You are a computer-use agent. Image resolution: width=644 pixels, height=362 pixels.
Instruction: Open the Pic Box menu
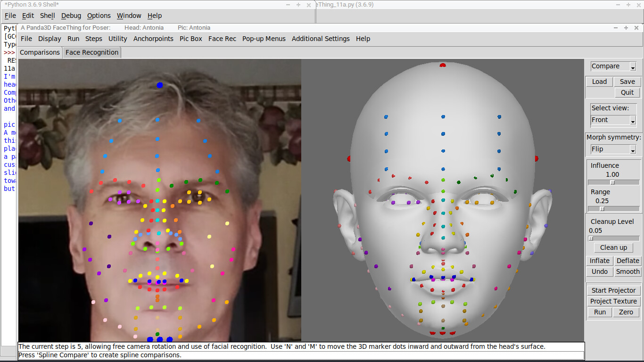pyautogui.click(x=190, y=39)
